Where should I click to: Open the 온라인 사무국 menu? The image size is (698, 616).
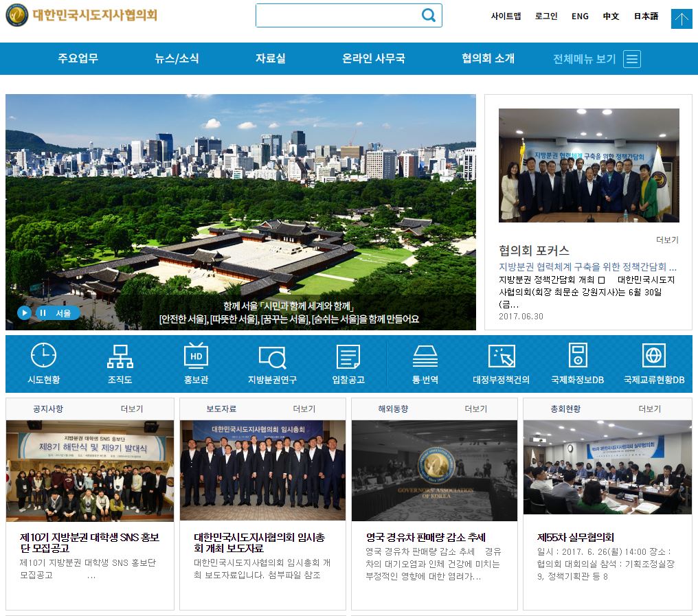tap(373, 59)
